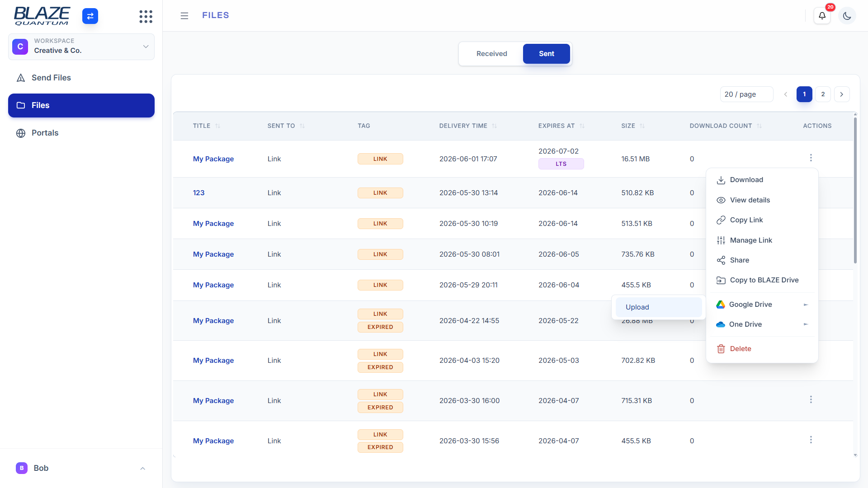The height and width of the screenshot is (488, 868).
Task: Click the scrollbar down arrow
Action: click(x=855, y=455)
